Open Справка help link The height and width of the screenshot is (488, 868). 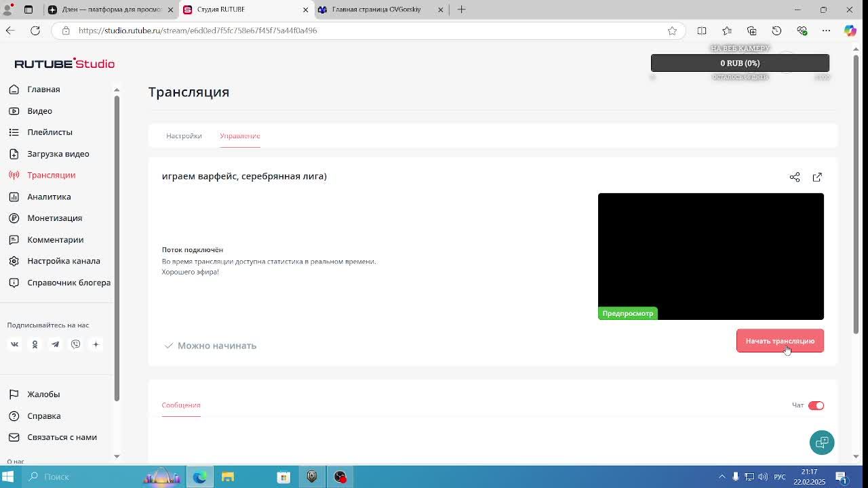tap(43, 416)
